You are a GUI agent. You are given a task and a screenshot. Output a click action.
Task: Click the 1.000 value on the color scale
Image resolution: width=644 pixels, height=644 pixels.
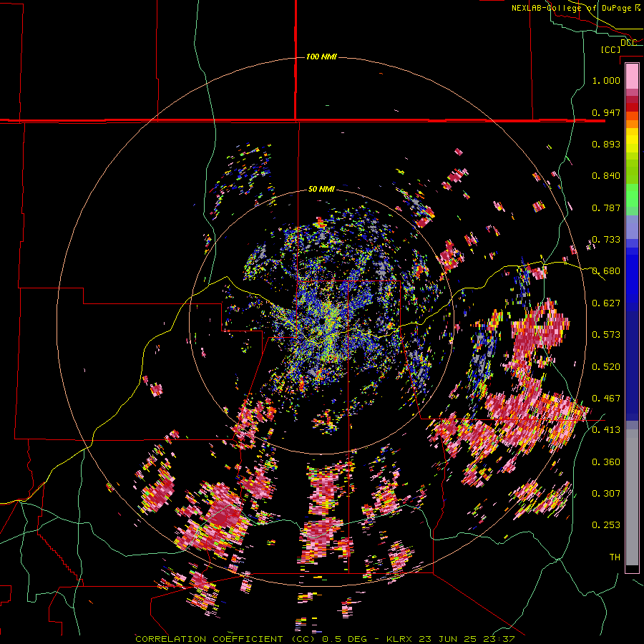(606, 80)
